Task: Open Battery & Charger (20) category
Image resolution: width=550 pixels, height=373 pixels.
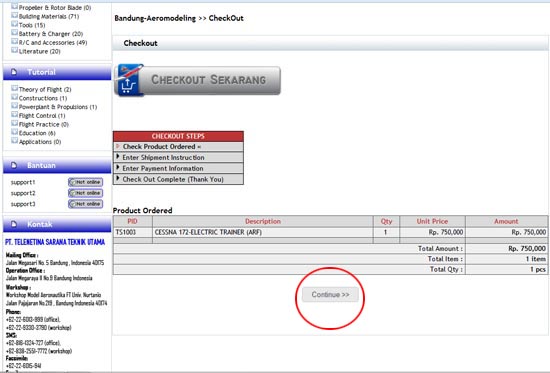Action: coord(51,34)
